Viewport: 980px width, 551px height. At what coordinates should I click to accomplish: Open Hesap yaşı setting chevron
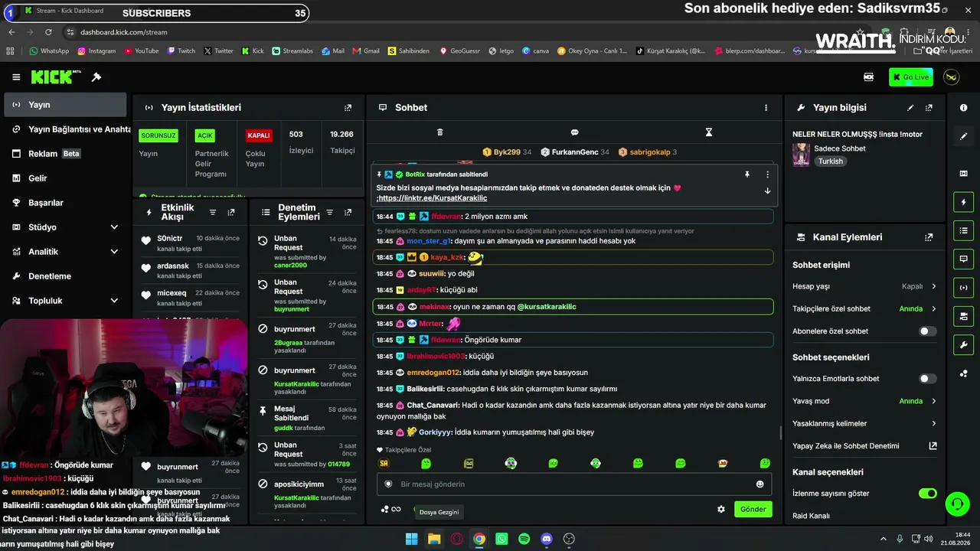point(934,286)
